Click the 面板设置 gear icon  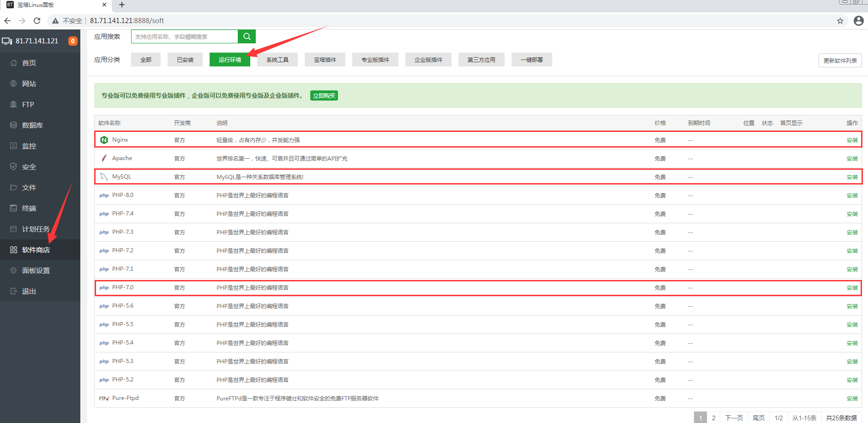tap(13, 270)
